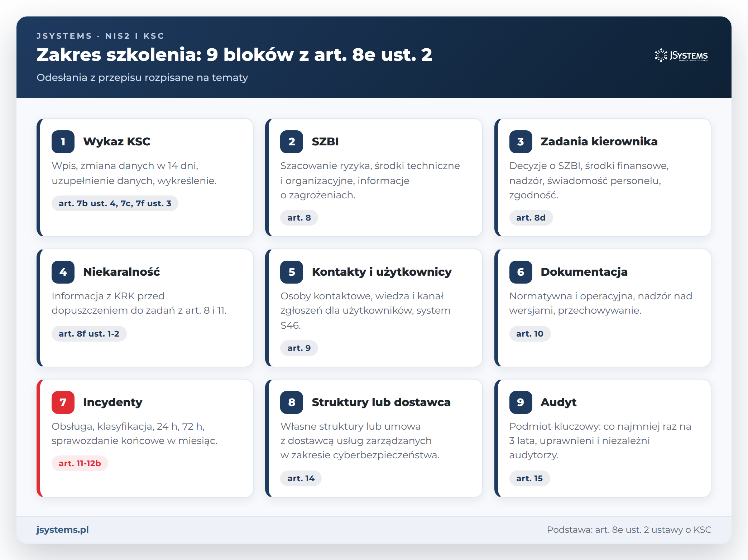Image resolution: width=748 pixels, height=560 pixels.
Task: Click the 'Niekaralność' card title
Action: 121,272
